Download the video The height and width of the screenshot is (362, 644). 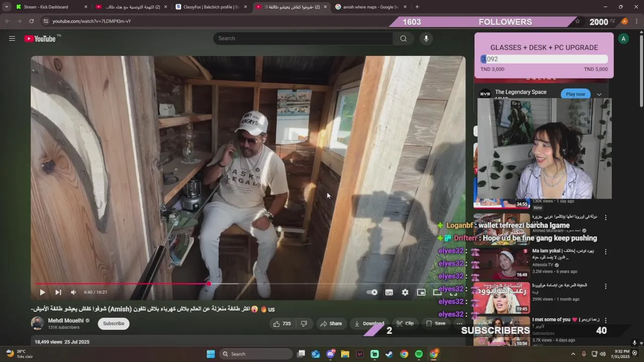[369, 324]
